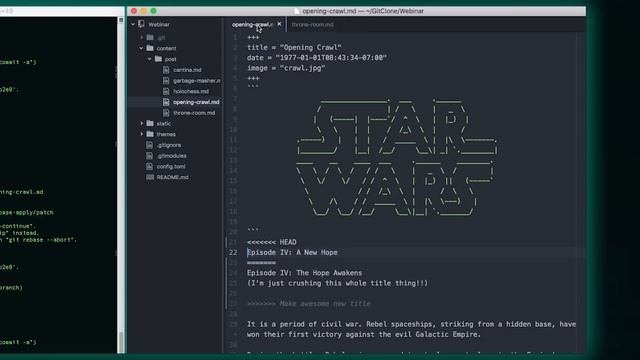Click the title = "Opening Crawl" line
The height and width of the screenshot is (360, 640).
coord(294,48)
